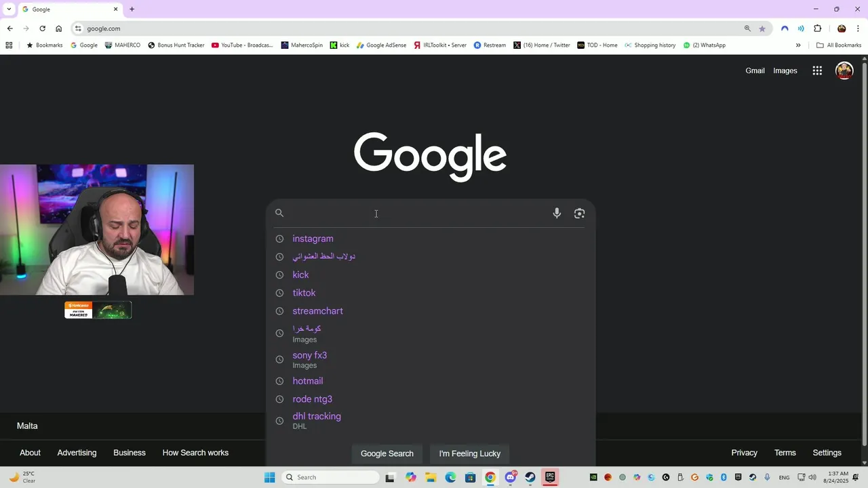Open the Shopping history bookmark

(x=650, y=45)
